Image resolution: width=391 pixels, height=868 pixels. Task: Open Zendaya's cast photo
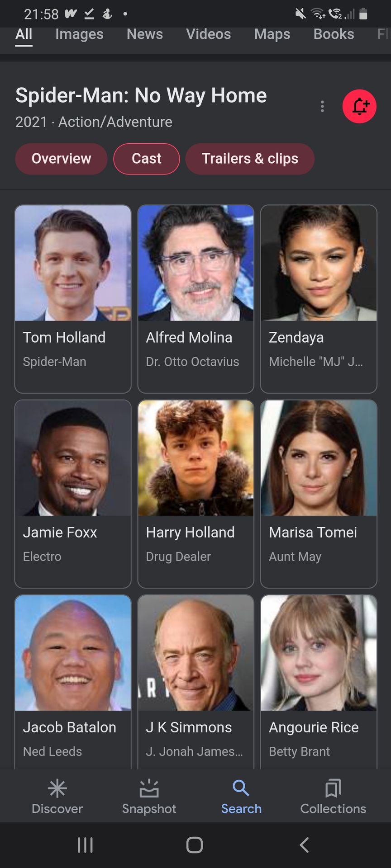tap(319, 263)
